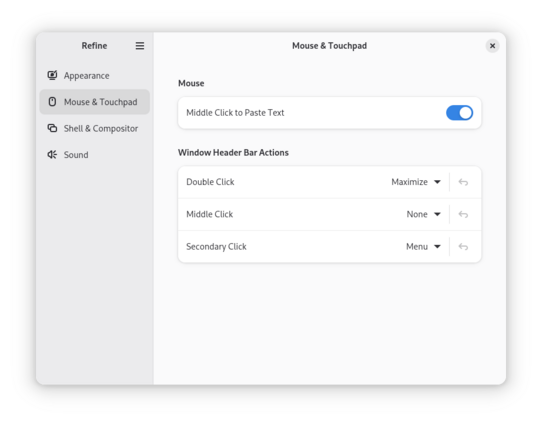Click the Middle Click to Paste Text row
Image resolution: width=542 pixels, height=424 pixels.
click(329, 113)
